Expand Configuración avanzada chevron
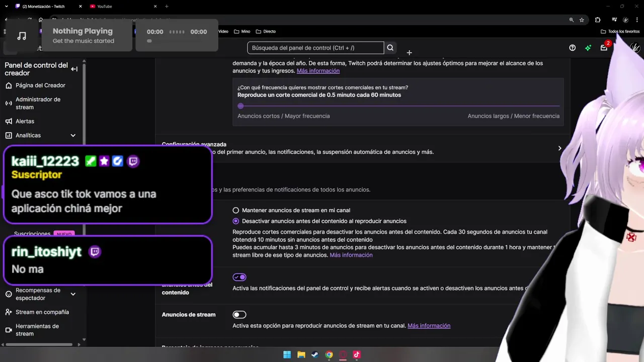The width and height of the screenshot is (644, 362). pos(559,148)
